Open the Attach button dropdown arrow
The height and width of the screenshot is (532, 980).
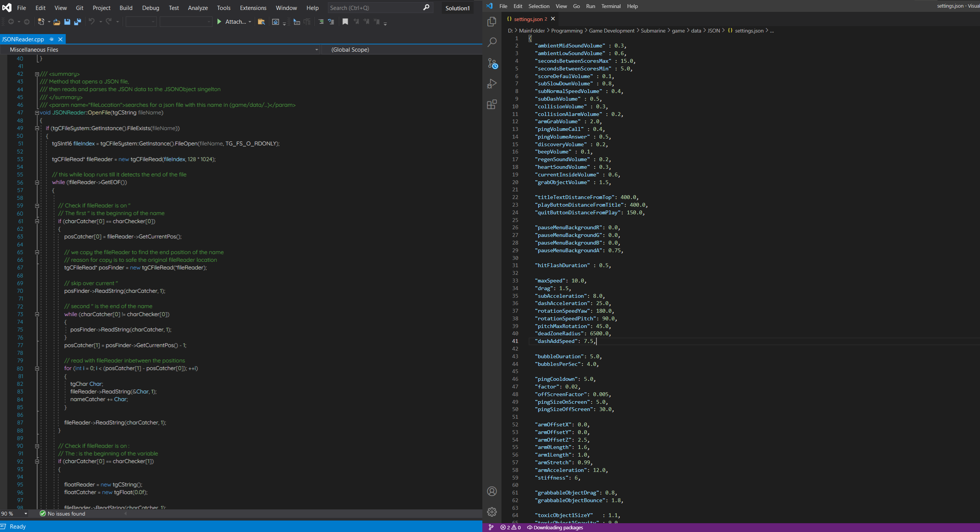click(250, 22)
